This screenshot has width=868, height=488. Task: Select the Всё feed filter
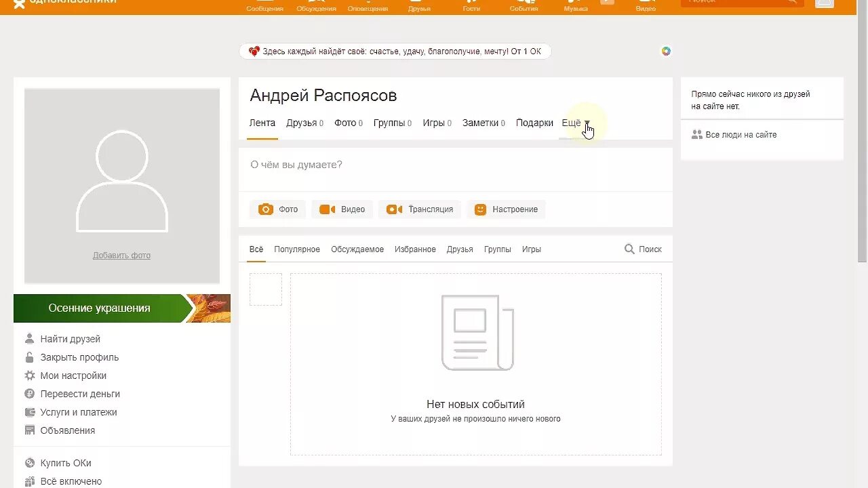point(256,249)
